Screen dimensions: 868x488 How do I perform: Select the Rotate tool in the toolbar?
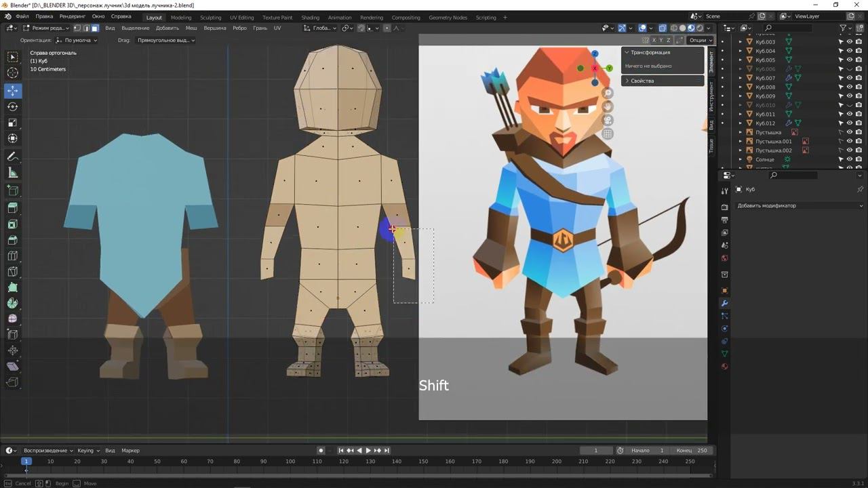(13, 107)
